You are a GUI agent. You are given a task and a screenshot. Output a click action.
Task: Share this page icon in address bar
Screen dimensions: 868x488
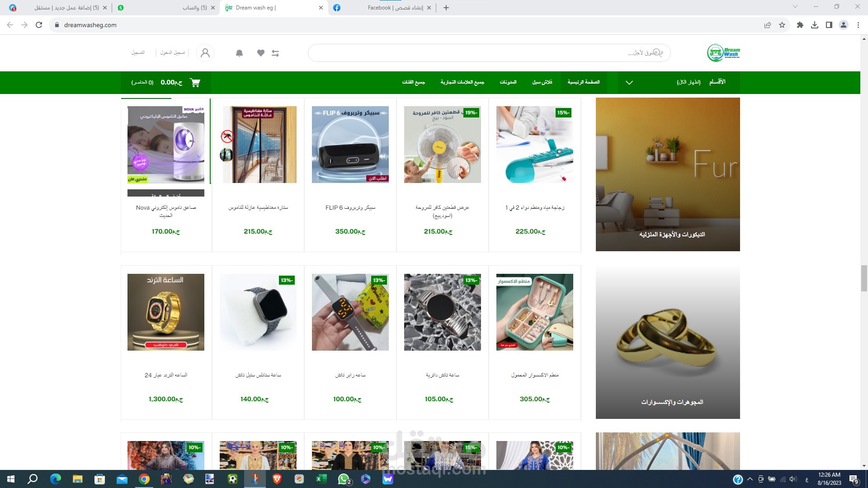[x=768, y=25]
